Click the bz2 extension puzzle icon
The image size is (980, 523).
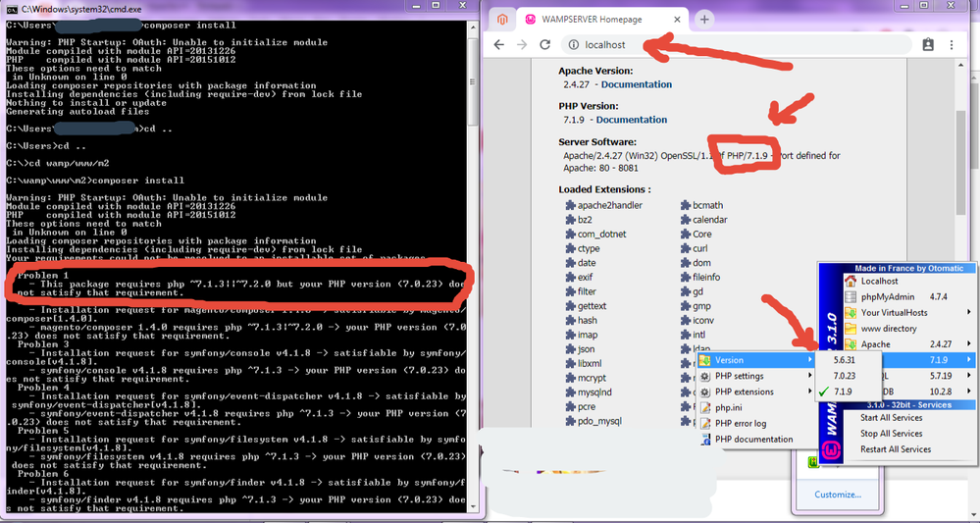pyautogui.click(x=570, y=220)
